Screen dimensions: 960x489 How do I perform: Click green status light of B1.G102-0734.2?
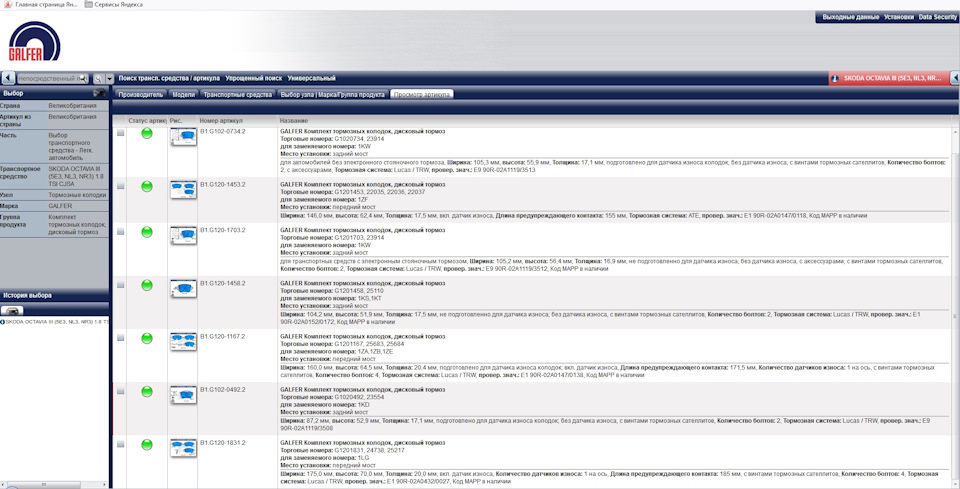click(x=147, y=133)
